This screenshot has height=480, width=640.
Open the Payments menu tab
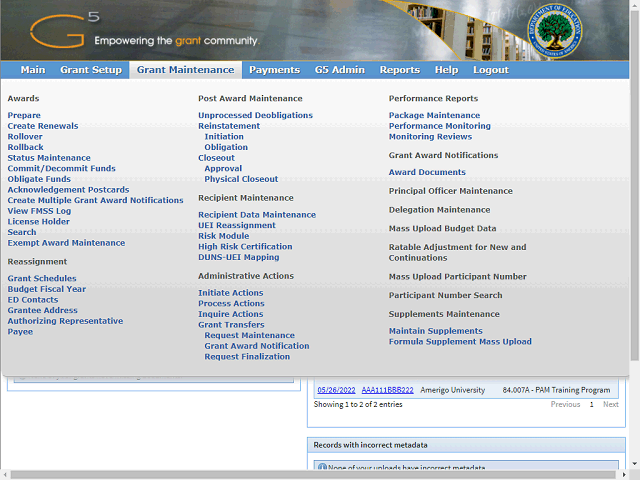tap(274, 70)
